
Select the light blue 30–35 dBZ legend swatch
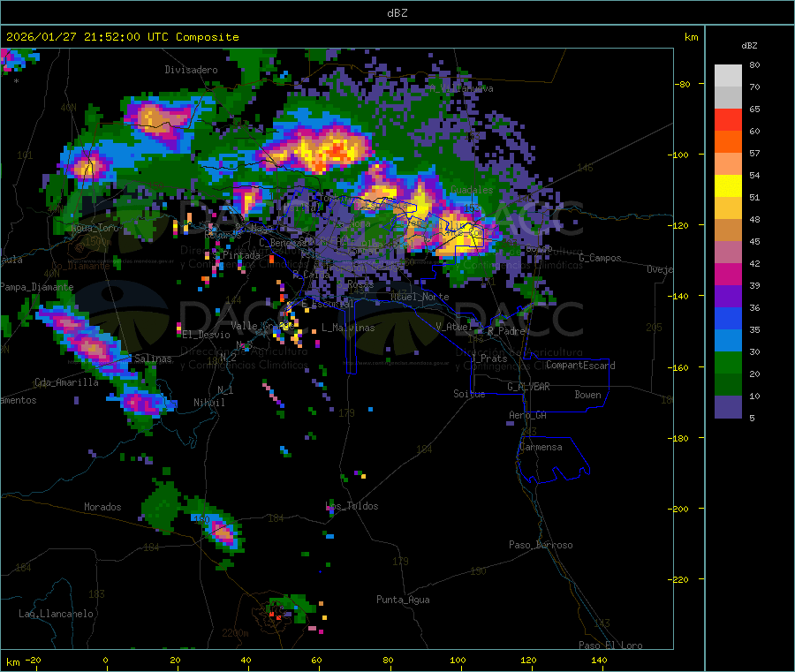[x=728, y=341]
